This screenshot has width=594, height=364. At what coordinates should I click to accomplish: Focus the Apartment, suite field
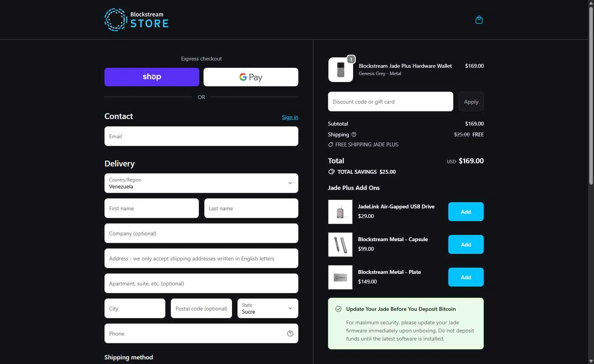201,283
